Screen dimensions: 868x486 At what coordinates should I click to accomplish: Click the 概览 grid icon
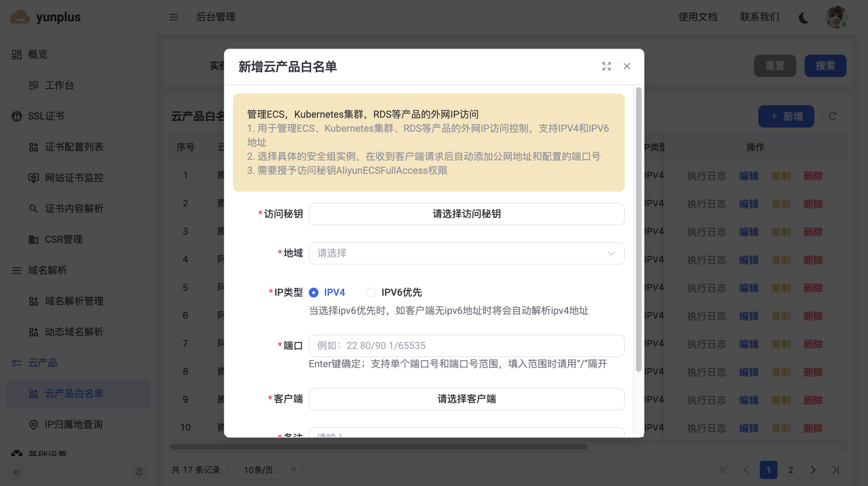pyautogui.click(x=16, y=54)
